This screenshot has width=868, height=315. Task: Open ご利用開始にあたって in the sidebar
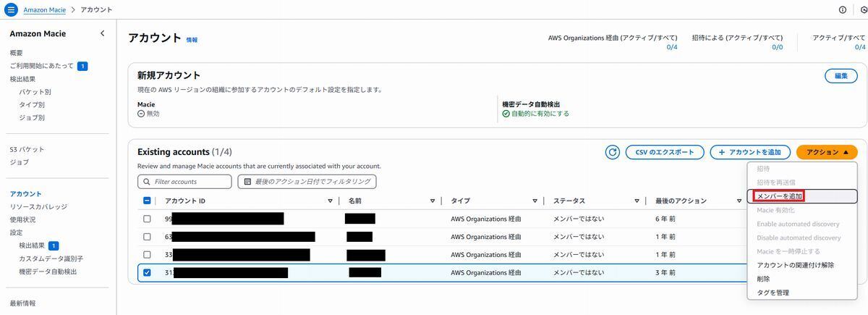click(x=42, y=66)
